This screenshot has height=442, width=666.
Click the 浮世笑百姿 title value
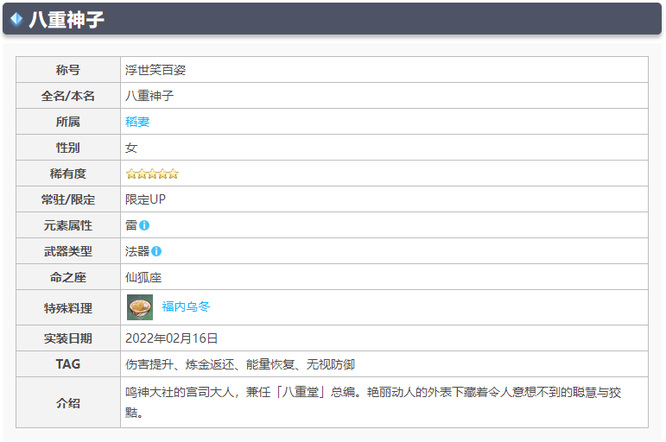pos(155,70)
